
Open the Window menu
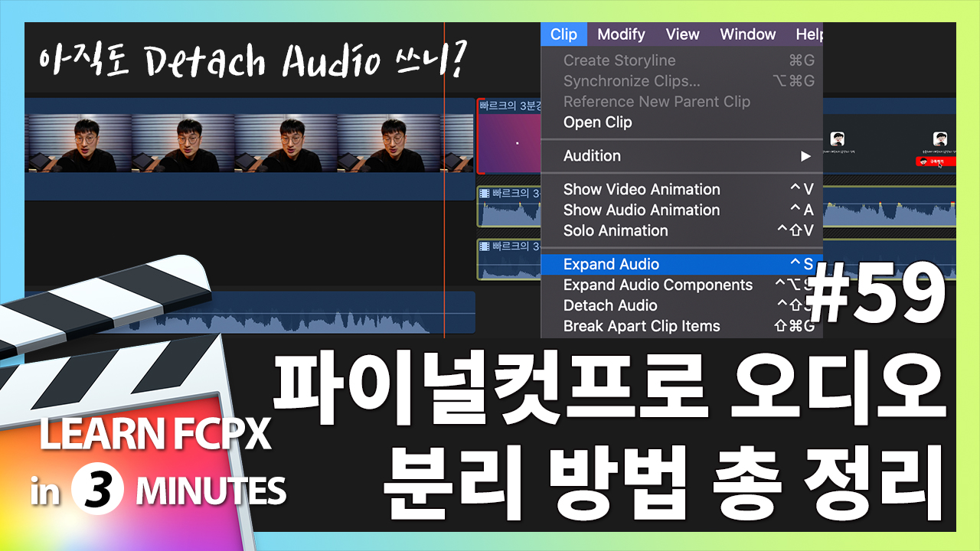pyautogui.click(x=748, y=34)
